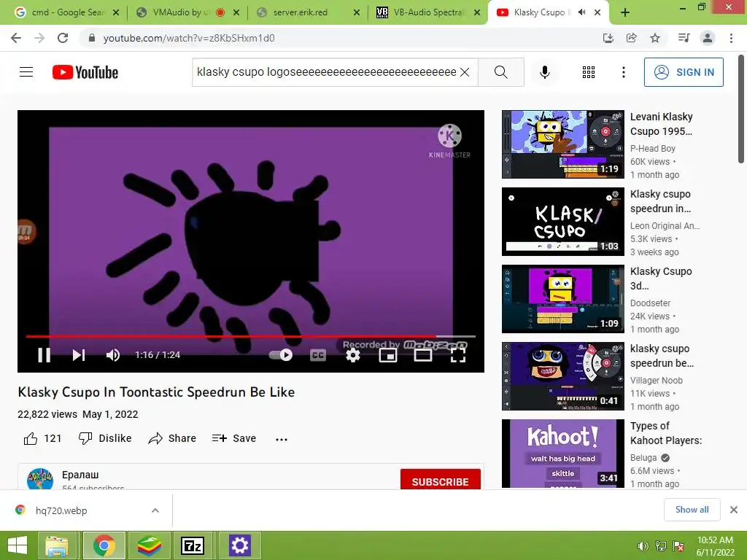747x560 pixels.
Task: Open File Explorer from the taskbar
Action: pyautogui.click(x=57, y=545)
